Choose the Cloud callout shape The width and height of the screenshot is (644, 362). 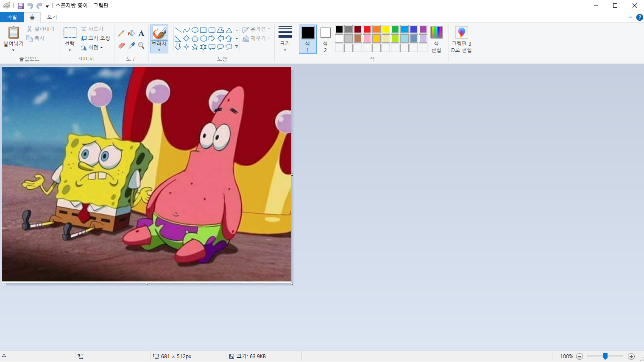[229, 47]
